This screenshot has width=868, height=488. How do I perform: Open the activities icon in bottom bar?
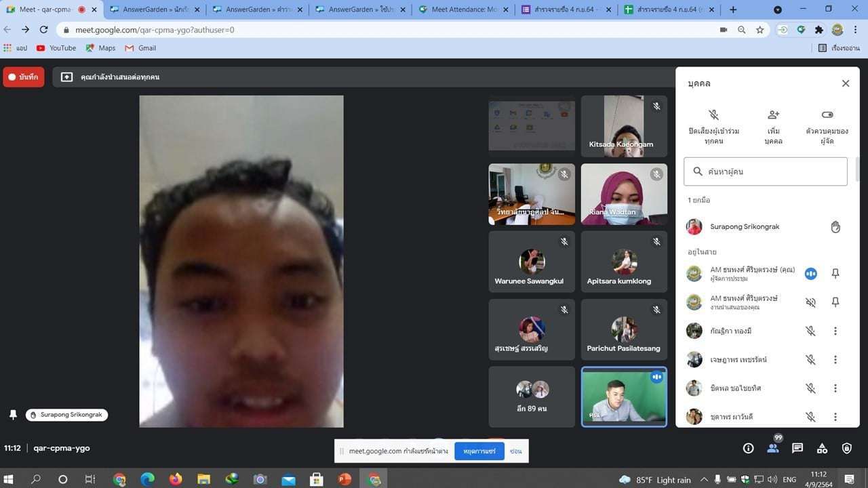click(822, 448)
